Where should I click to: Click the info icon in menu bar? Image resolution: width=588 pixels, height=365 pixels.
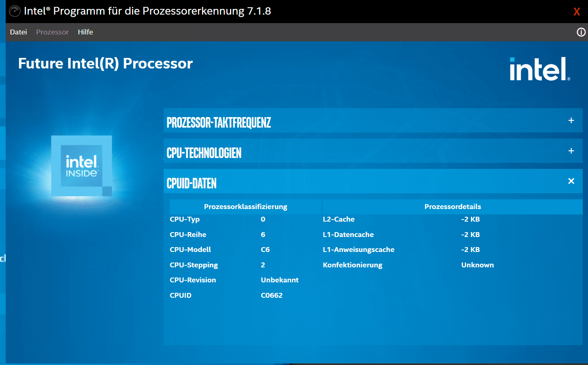click(x=581, y=32)
